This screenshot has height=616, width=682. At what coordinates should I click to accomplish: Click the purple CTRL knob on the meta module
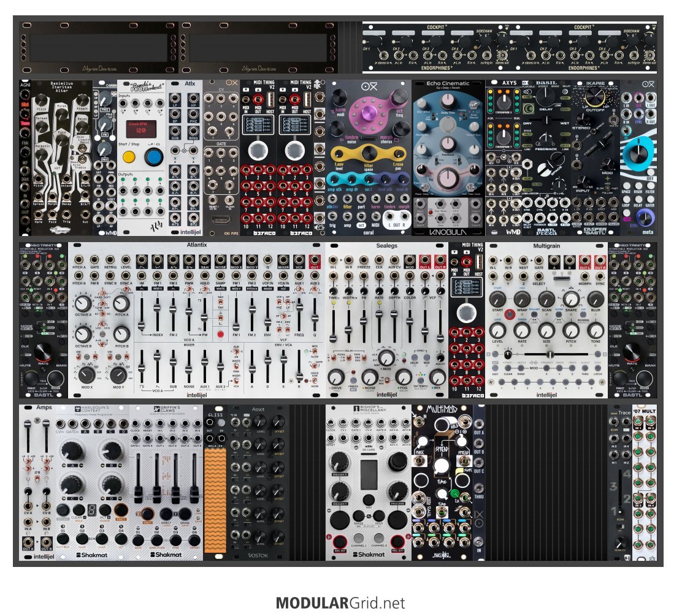(644, 216)
